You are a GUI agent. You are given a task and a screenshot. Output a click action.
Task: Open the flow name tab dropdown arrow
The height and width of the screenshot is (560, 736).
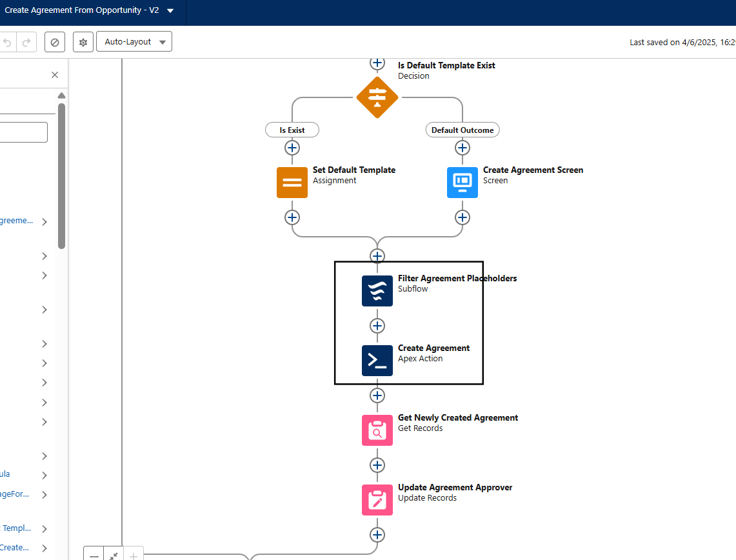(x=170, y=11)
